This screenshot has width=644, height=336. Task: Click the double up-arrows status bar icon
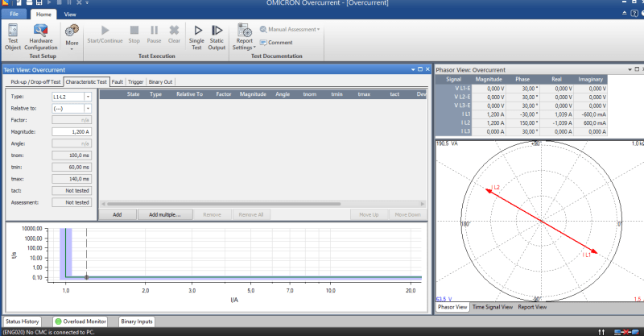pyautogui.click(x=601, y=332)
